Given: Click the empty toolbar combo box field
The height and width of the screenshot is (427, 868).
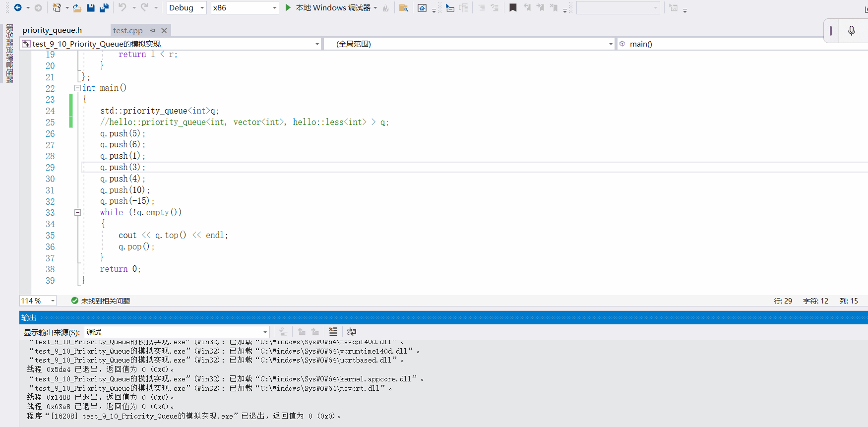Looking at the screenshot, I should click(x=618, y=7).
